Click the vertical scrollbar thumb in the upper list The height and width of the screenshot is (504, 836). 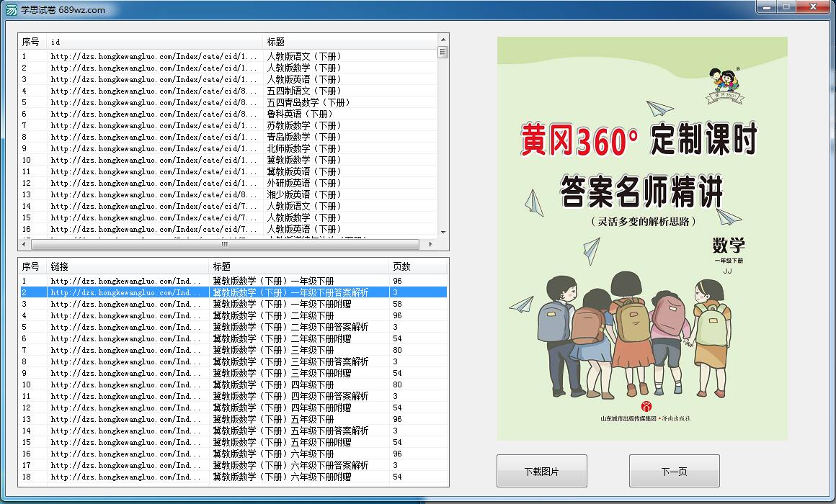point(443,53)
